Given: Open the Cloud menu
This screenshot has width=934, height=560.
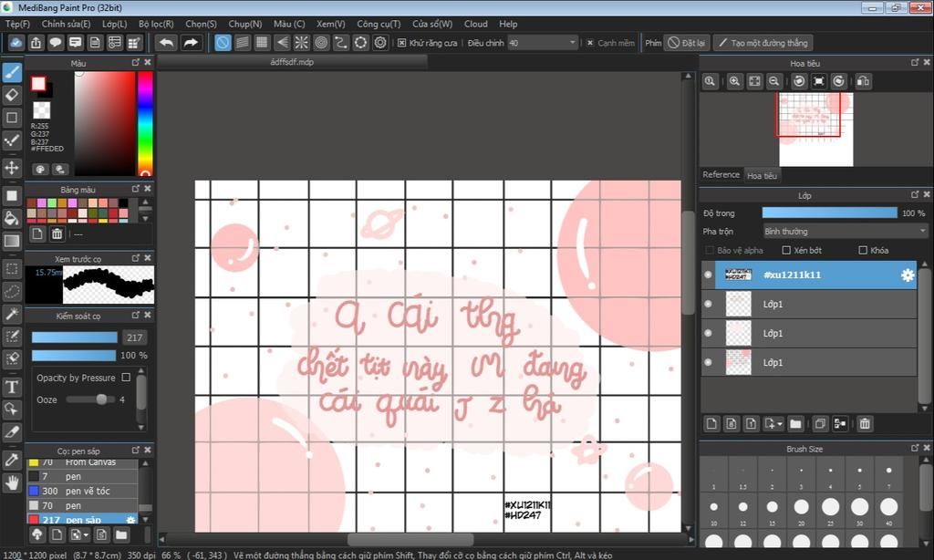Looking at the screenshot, I should [476, 24].
